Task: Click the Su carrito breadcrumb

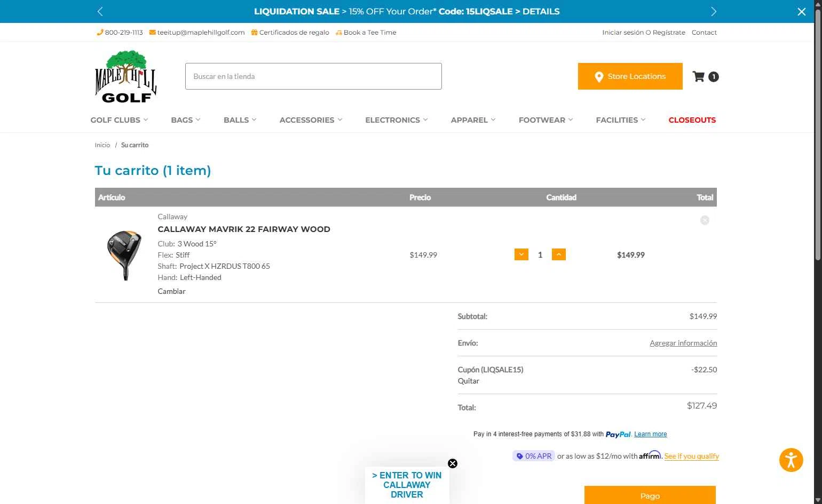Action: pyautogui.click(x=135, y=145)
